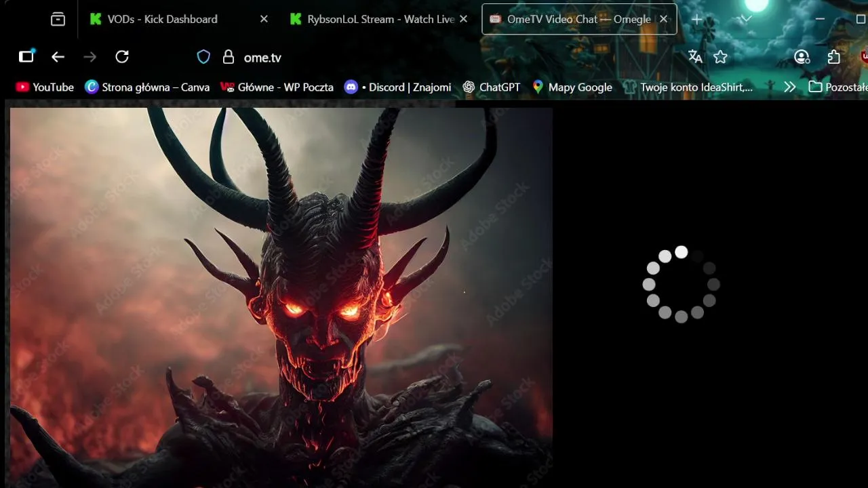Open YouTube bookmark
This screenshot has width=868, height=488.
45,87
